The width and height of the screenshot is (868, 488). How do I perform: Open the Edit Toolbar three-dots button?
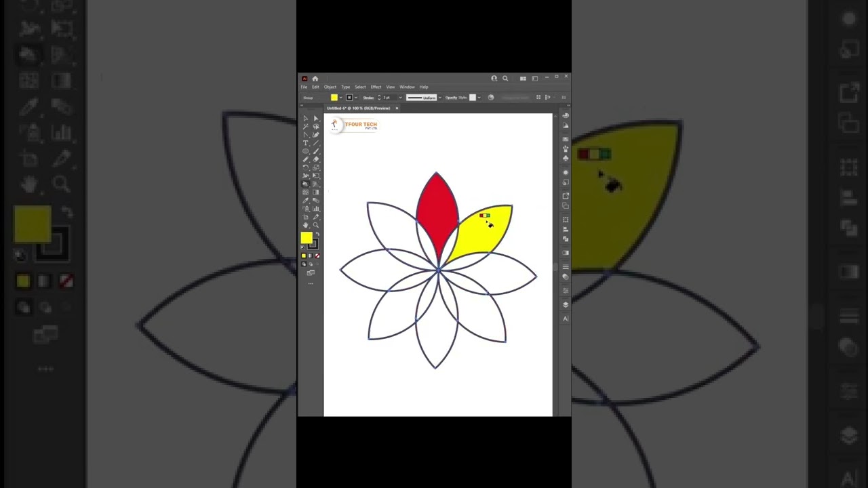pos(311,283)
